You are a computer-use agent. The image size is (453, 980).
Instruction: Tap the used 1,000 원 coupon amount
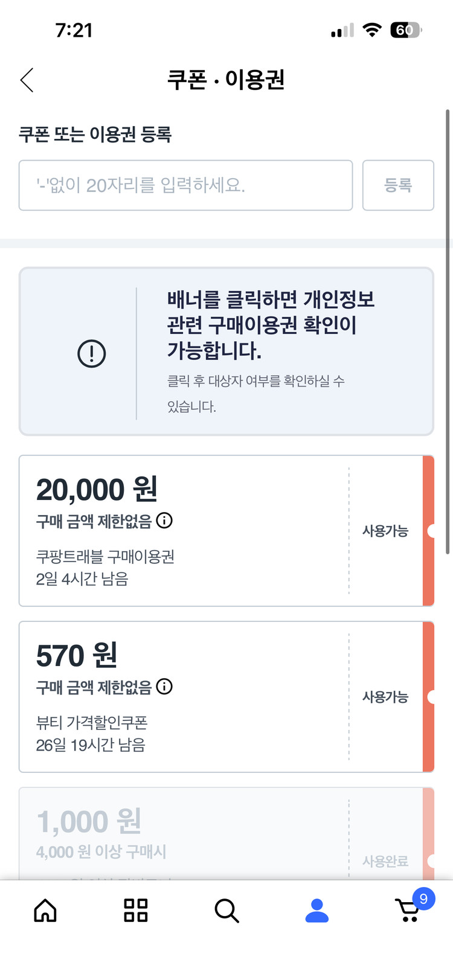[x=89, y=822]
